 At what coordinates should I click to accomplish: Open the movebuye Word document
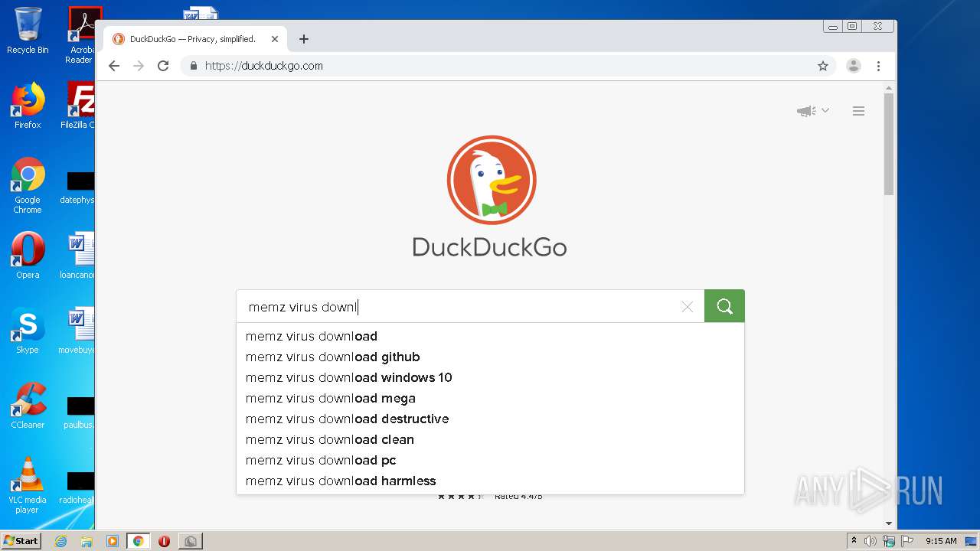77,331
